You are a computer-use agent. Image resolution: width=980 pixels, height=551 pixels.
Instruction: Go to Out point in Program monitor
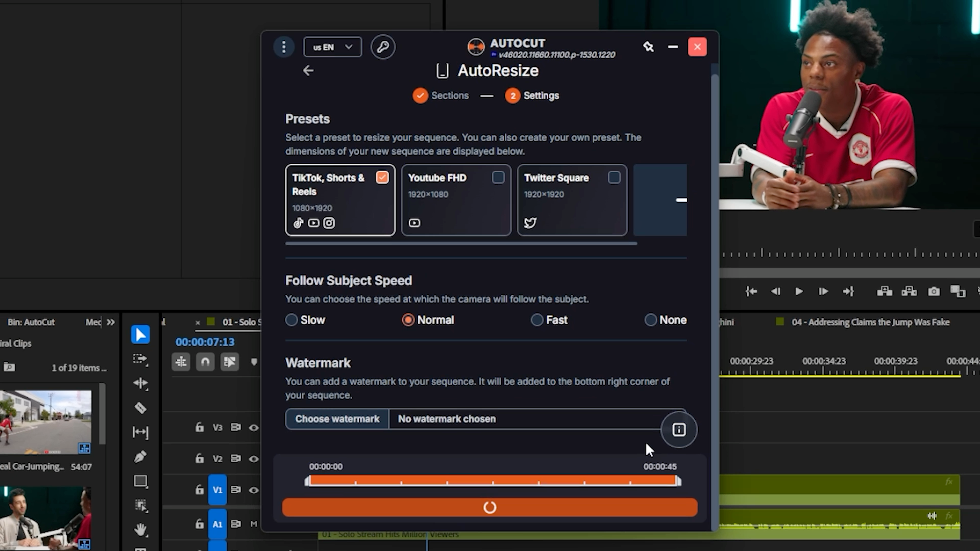click(848, 291)
